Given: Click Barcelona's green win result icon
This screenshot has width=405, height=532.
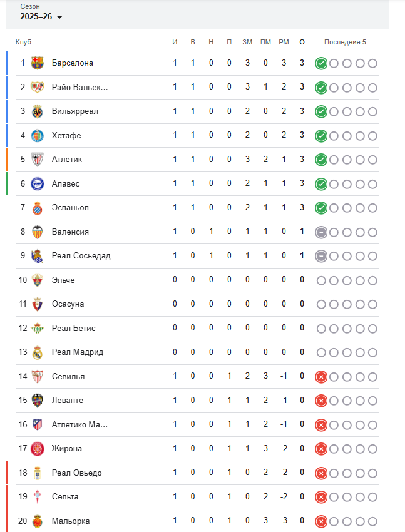Looking at the screenshot, I should pos(321,63).
